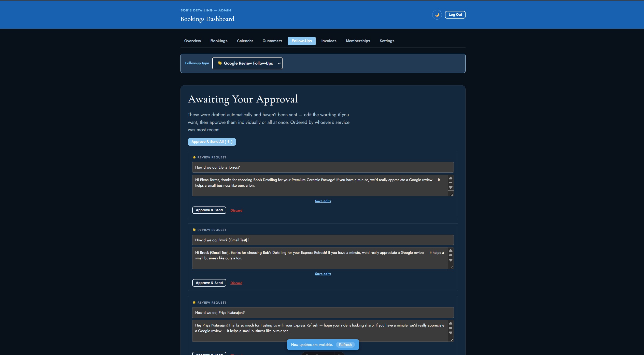Screen dimensions: 644x355
Task: Open the Overview tab
Action: pyautogui.click(x=192, y=41)
